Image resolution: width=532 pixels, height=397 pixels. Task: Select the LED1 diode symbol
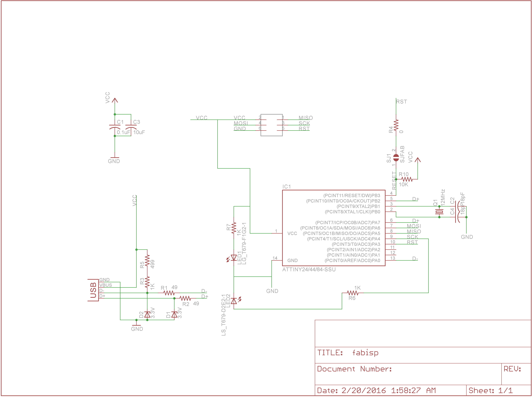coord(234,258)
